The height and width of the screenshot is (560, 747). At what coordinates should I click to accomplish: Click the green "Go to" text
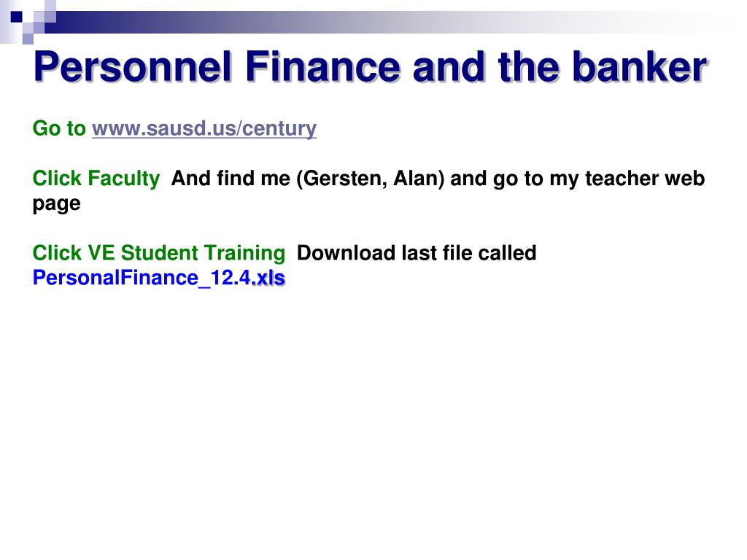pos(59,129)
